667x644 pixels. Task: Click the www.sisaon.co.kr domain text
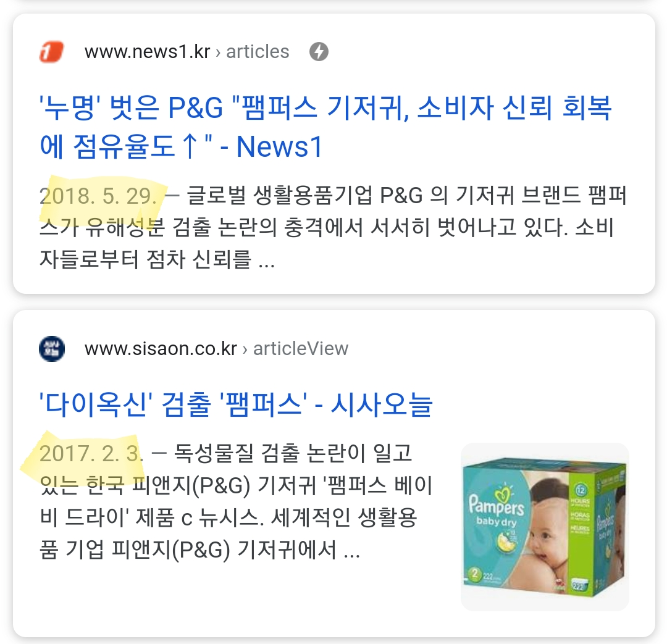coord(161,349)
